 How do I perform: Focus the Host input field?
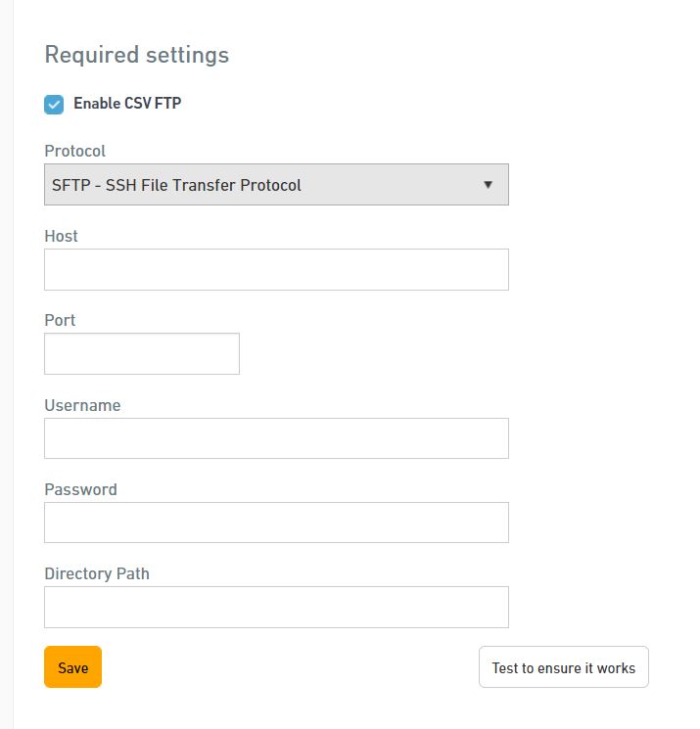[276, 270]
